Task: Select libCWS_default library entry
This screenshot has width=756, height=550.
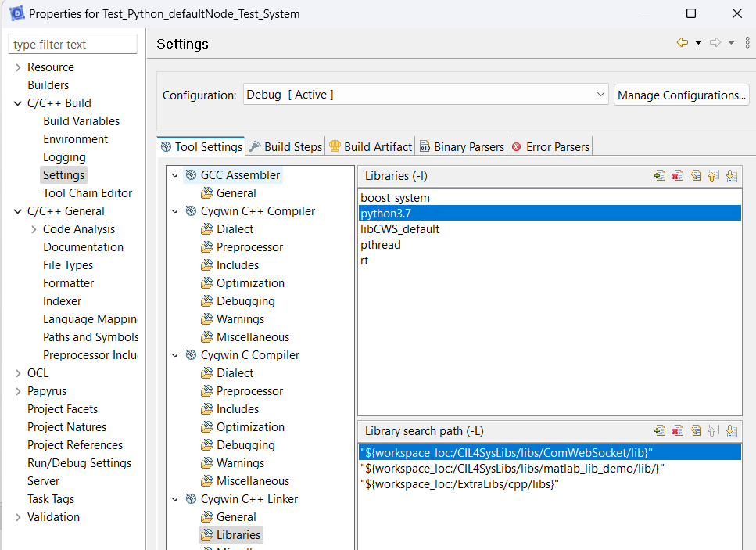Action: pos(550,229)
